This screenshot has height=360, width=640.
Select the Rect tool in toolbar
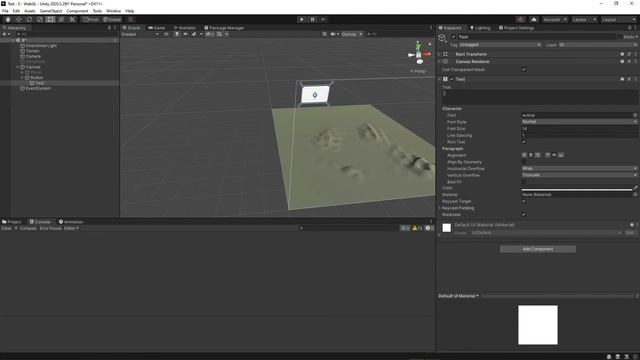pos(50,19)
